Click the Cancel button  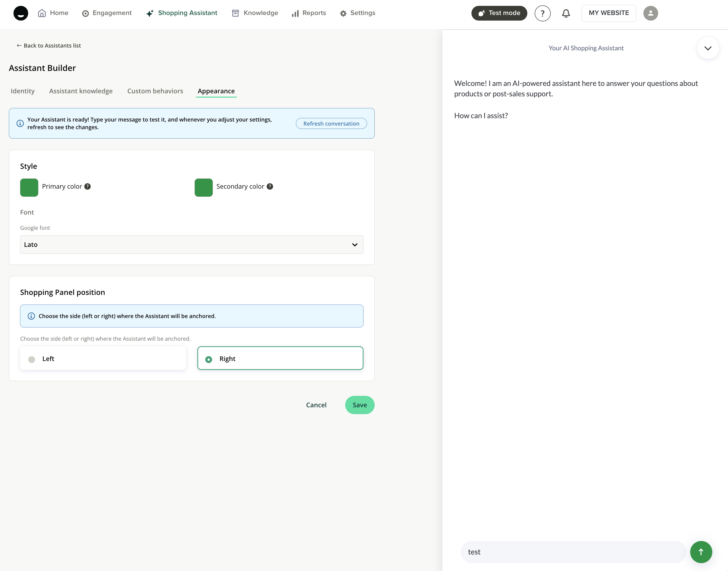click(316, 405)
